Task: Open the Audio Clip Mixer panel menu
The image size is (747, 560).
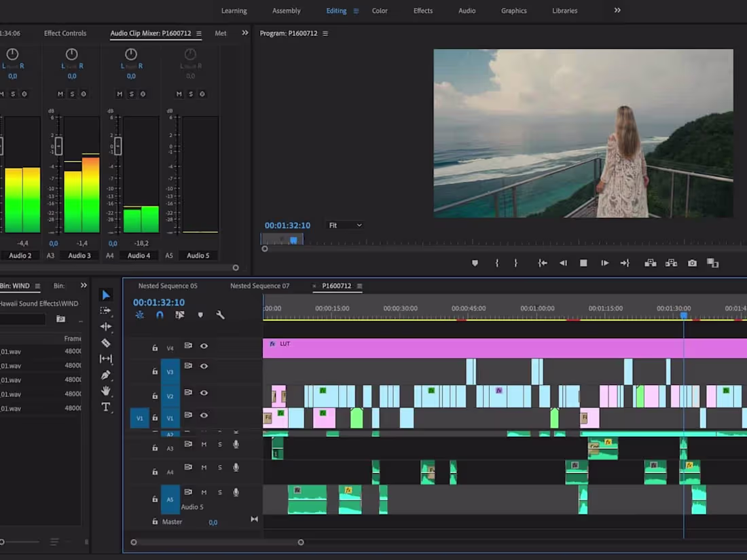Action: [x=197, y=33]
